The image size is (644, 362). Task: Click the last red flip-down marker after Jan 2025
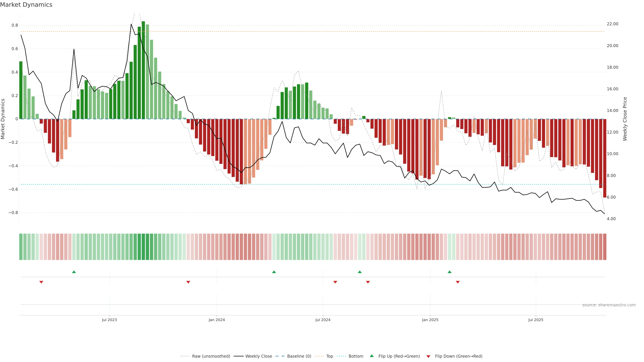tap(458, 282)
